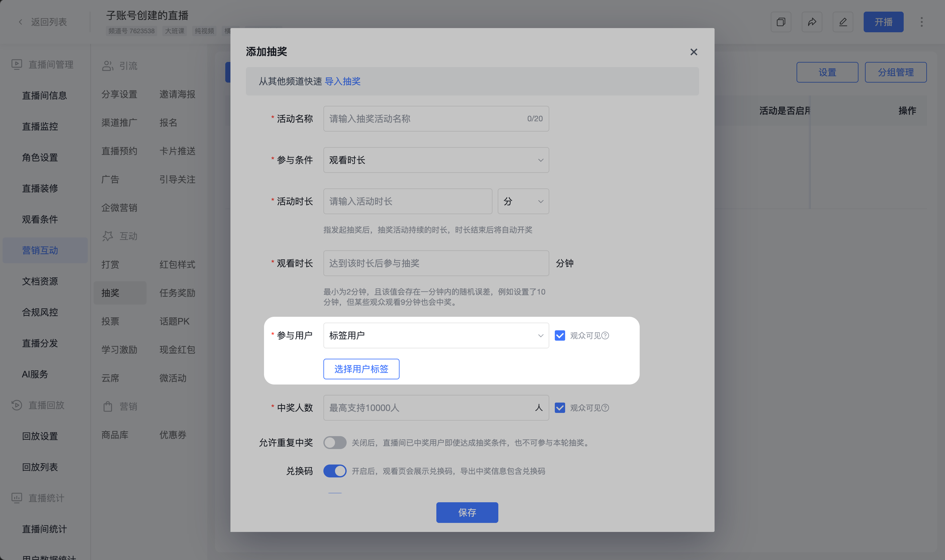Open 回放设置 in sidebar

click(40, 436)
